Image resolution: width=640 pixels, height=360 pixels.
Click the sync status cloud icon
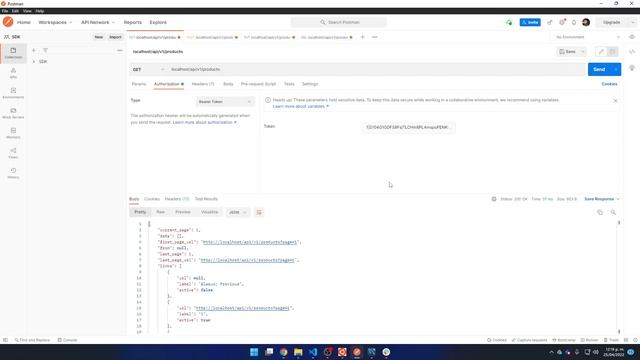(509, 22)
